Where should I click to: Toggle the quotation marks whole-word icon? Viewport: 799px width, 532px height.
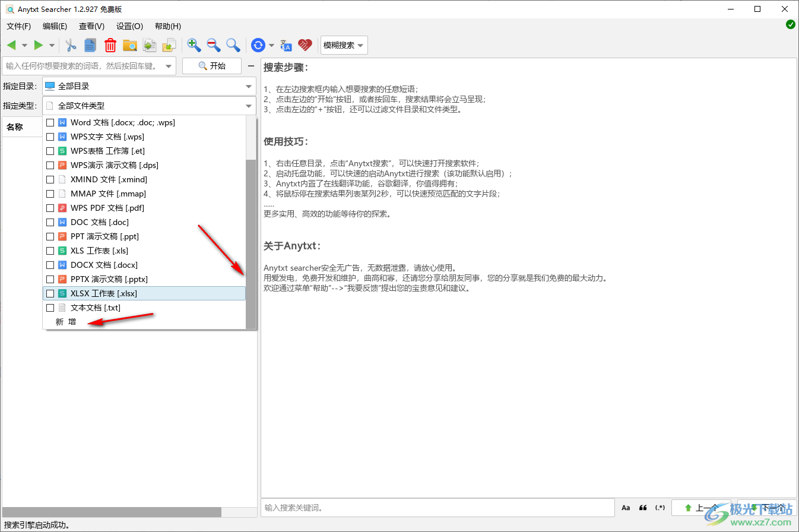tap(643, 508)
